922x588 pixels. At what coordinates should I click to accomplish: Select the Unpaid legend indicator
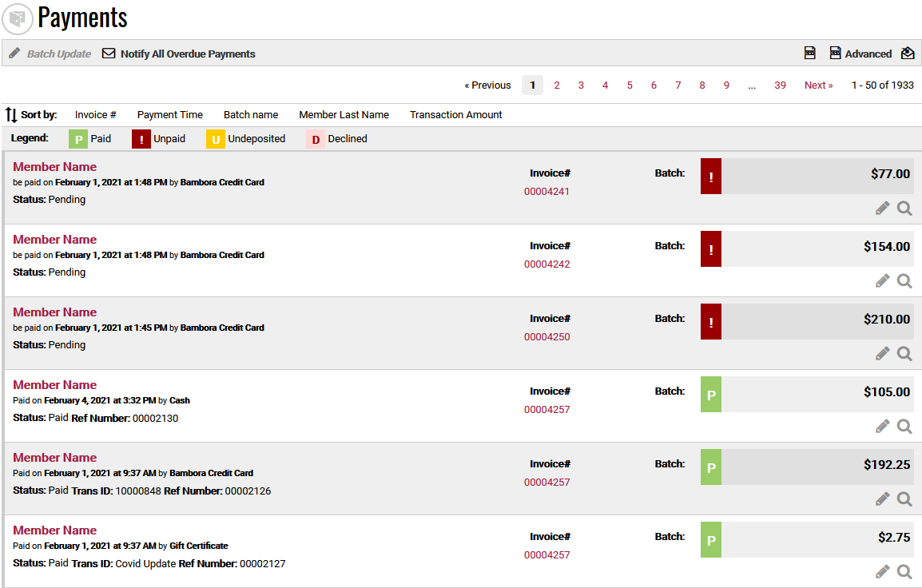click(141, 138)
